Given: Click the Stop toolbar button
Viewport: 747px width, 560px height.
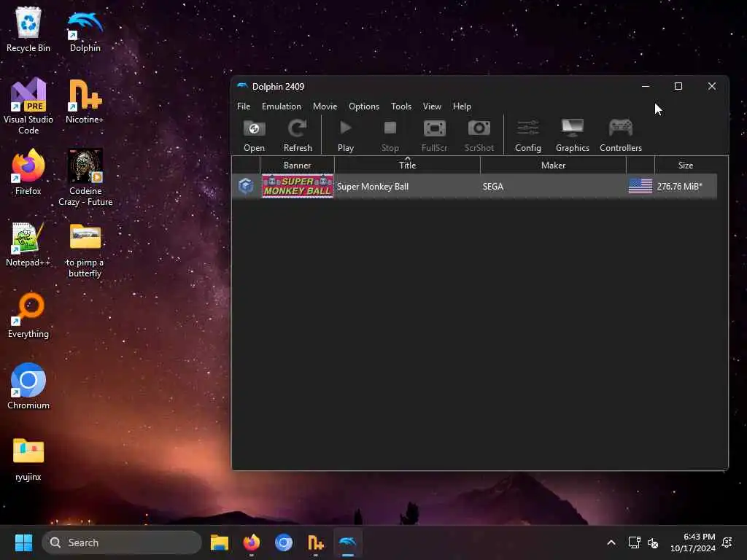Looking at the screenshot, I should coord(390,136).
